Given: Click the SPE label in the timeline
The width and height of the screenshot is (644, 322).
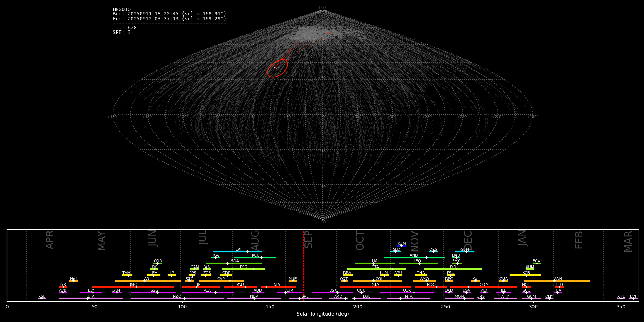Looking at the screenshot, I should point(305,297).
